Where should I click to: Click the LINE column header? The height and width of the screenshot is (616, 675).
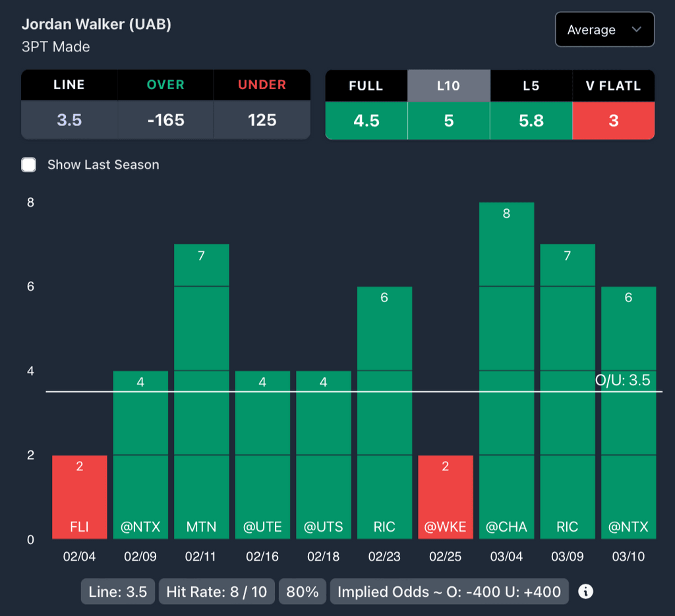coord(69,85)
